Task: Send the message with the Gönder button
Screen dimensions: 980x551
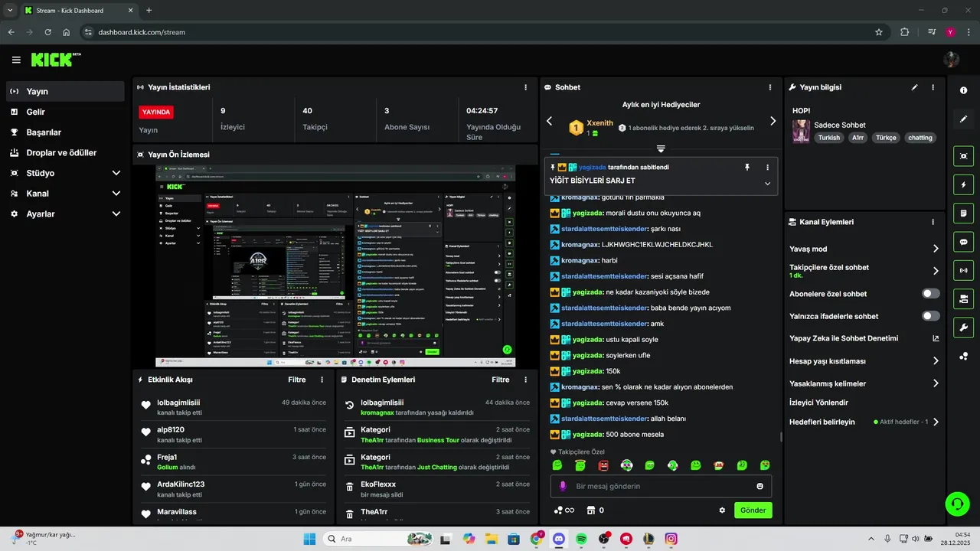Action: click(x=753, y=510)
